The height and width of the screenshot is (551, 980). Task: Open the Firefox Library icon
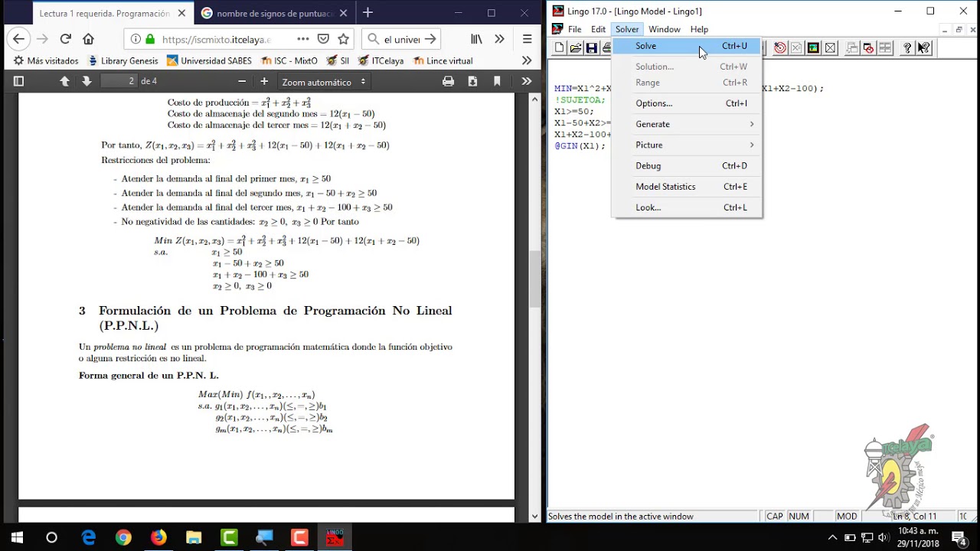pyautogui.click(x=476, y=39)
